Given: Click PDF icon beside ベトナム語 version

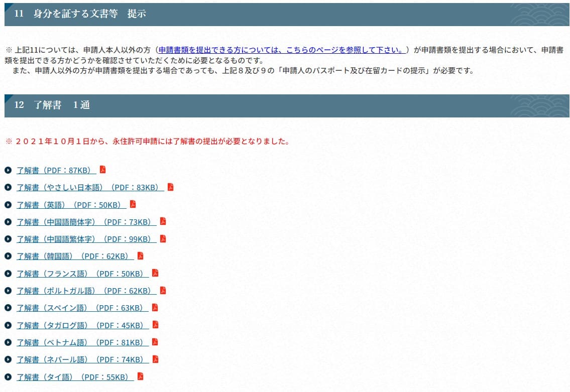Looking at the screenshot, I should [x=155, y=342].
